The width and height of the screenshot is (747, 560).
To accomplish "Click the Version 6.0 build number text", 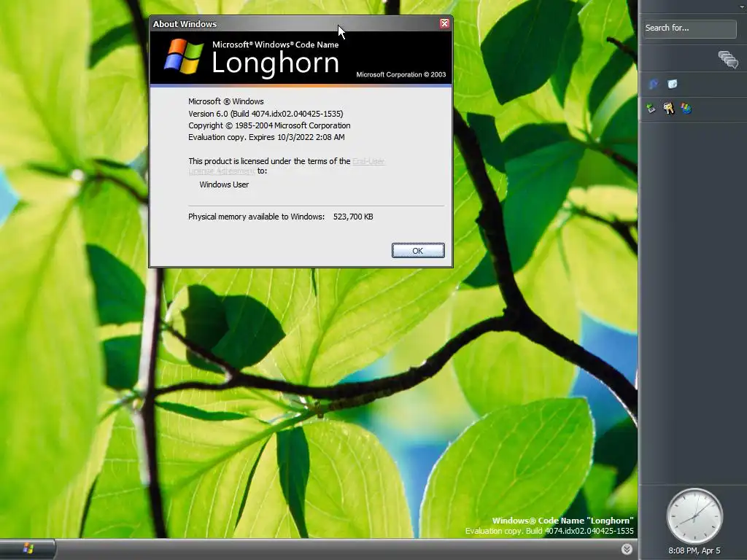I will tap(266, 114).
